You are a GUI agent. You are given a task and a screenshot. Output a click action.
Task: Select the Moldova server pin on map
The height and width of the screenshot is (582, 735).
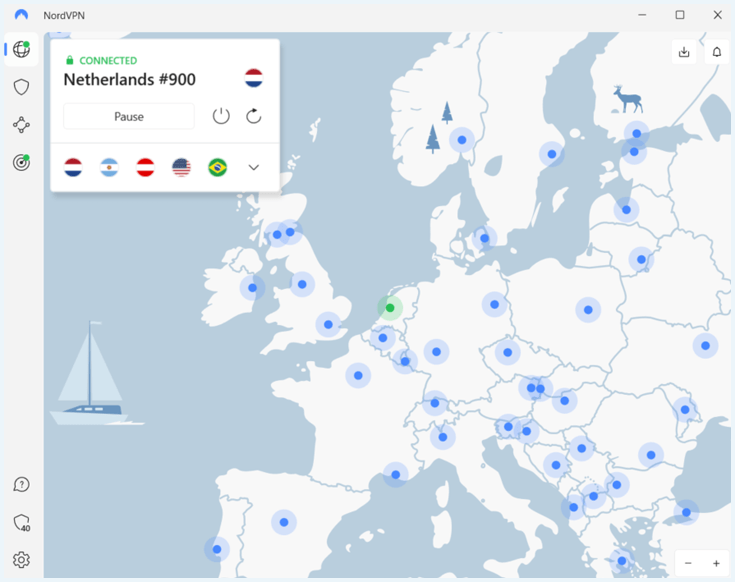tap(685, 410)
